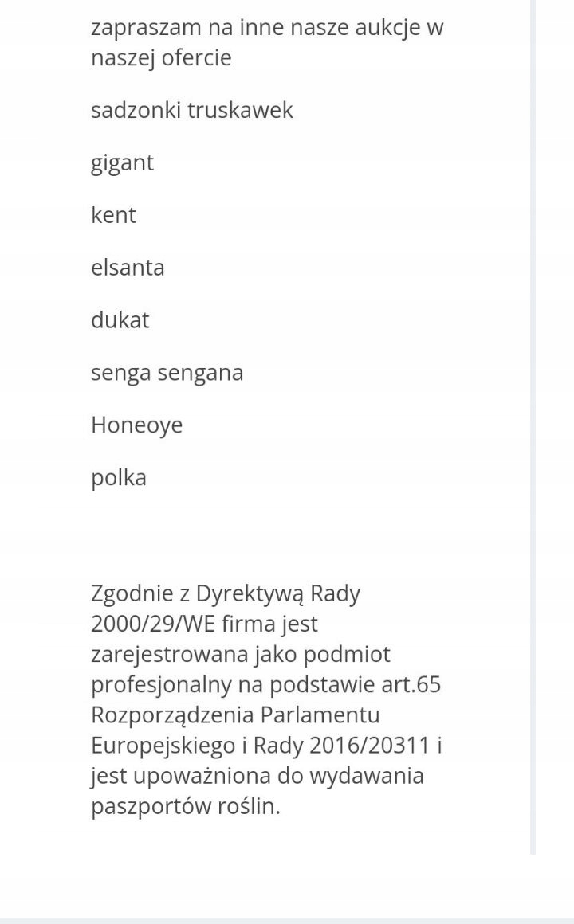Screen dimensions: 574x924
Task: Click 'profesjonalny na podstawie art.65' line
Action: tap(266, 685)
